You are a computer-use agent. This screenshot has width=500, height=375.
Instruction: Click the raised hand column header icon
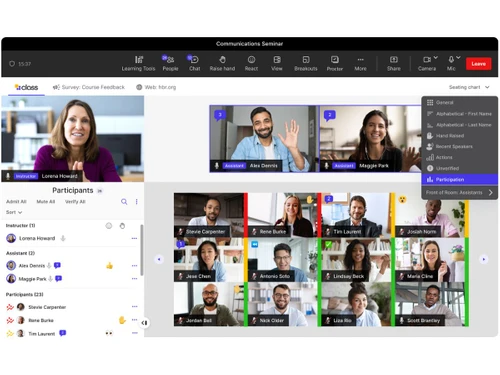[x=122, y=226]
